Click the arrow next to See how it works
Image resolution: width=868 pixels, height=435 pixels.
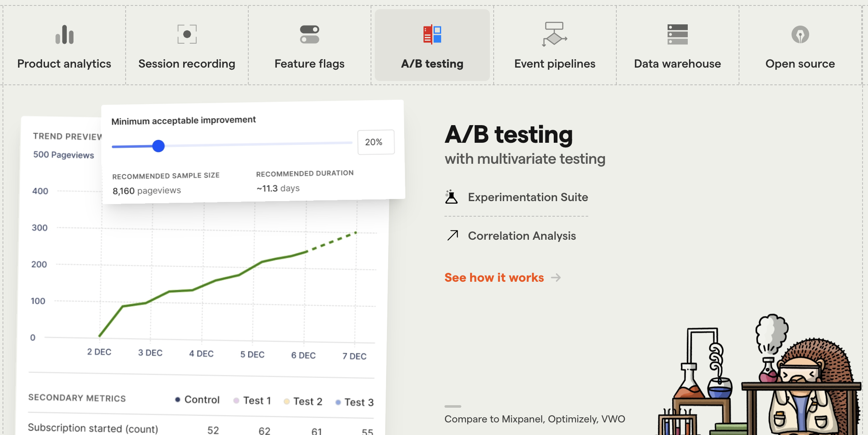[x=556, y=278]
